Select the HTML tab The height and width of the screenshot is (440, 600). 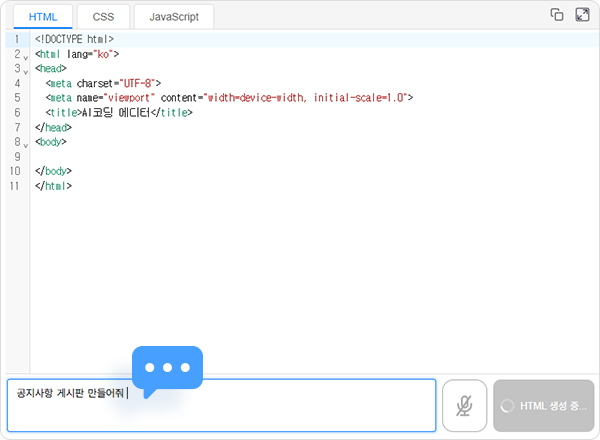(x=42, y=17)
